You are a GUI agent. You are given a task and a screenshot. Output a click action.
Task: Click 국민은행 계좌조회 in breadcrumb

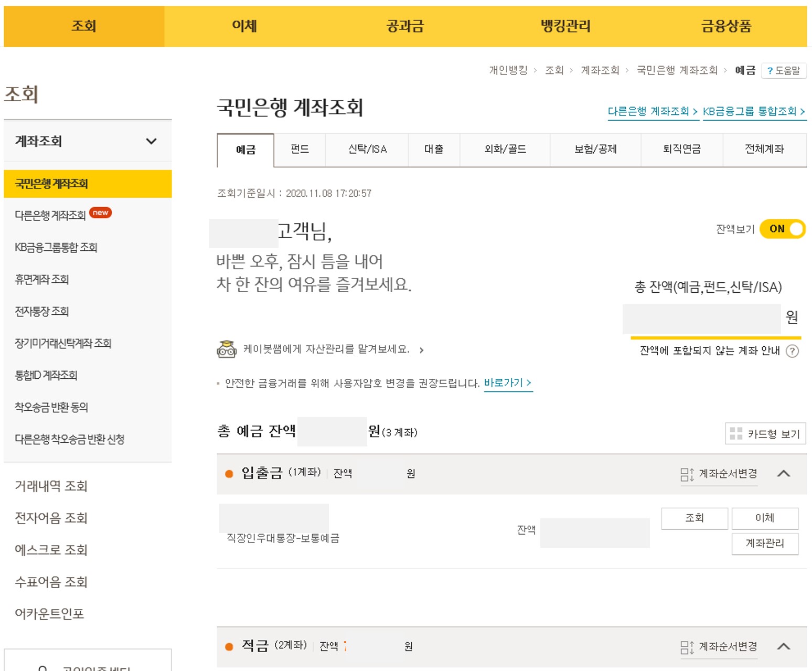[x=677, y=70]
